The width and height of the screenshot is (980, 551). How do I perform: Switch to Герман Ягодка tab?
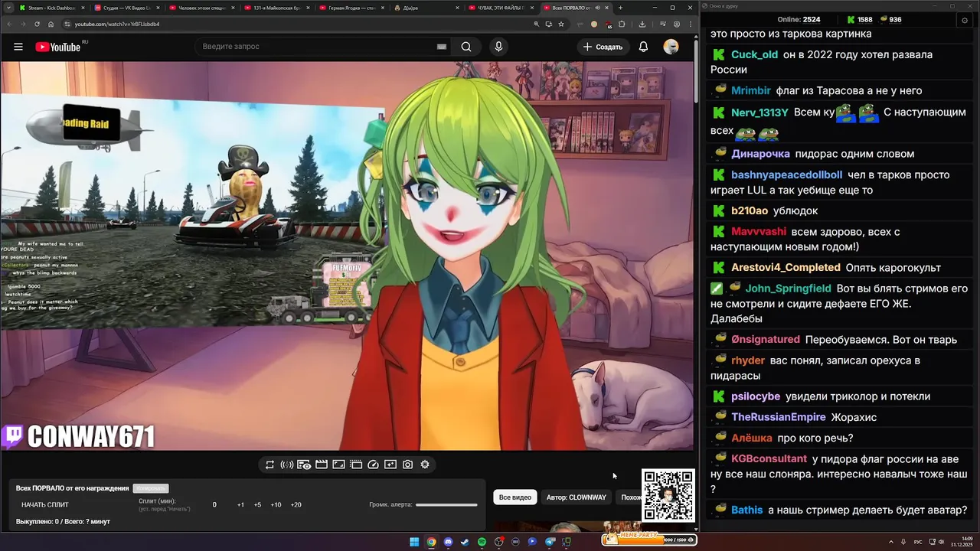point(351,8)
